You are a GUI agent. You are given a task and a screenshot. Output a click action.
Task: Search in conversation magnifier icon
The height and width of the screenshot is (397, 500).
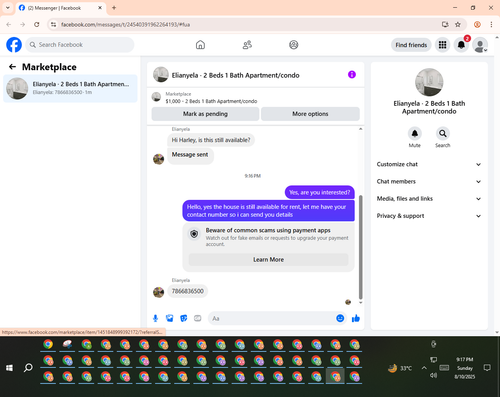443,134
